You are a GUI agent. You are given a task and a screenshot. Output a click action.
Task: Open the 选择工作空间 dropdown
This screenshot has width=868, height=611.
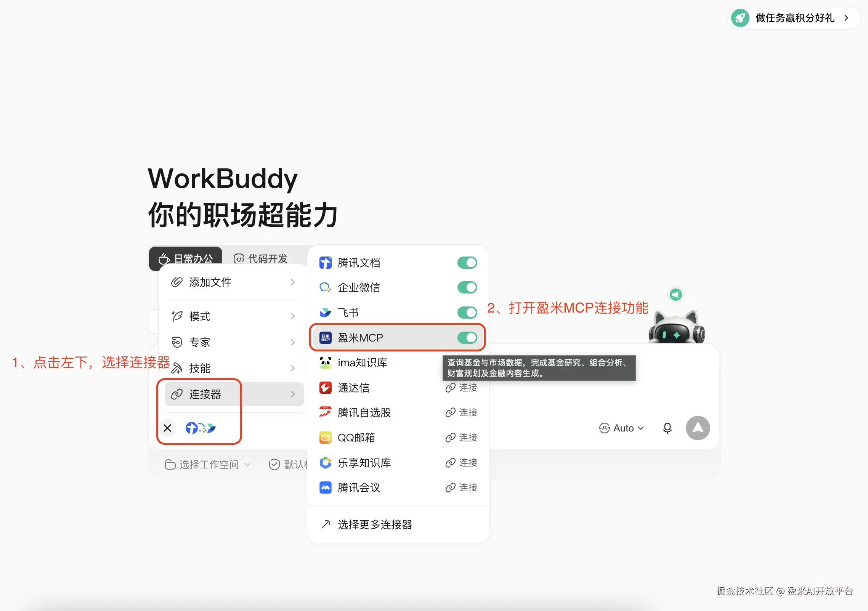click(x=208, y=465)
